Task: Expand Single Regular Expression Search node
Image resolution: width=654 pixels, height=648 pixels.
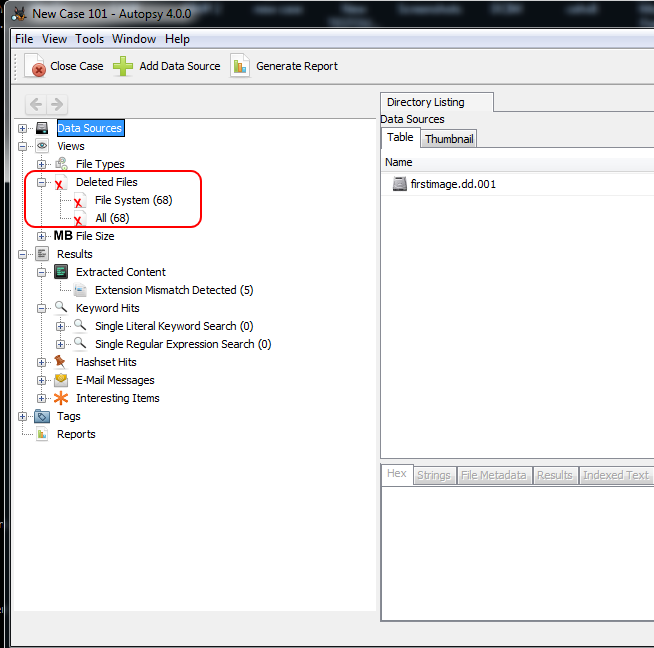Action: point(60,344)
